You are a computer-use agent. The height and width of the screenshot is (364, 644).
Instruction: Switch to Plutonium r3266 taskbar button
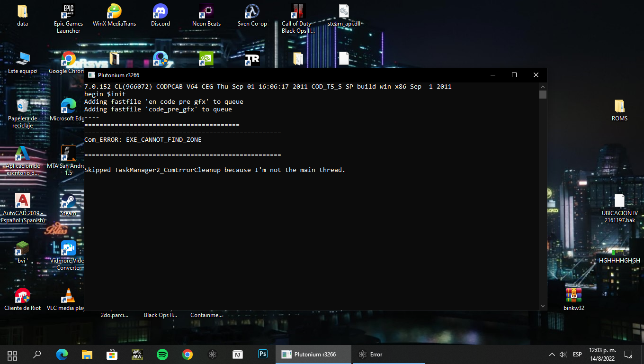(314, 355)
